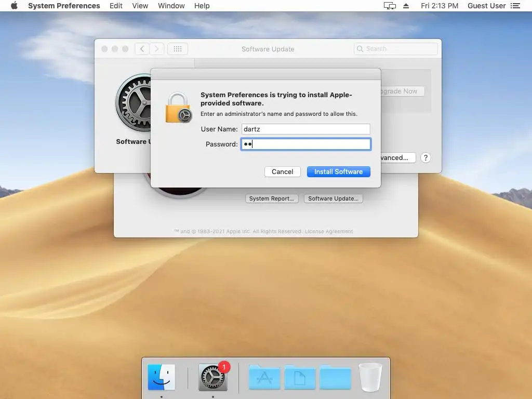
Task: Open Finder from the Dock
Action: (162, 377)
